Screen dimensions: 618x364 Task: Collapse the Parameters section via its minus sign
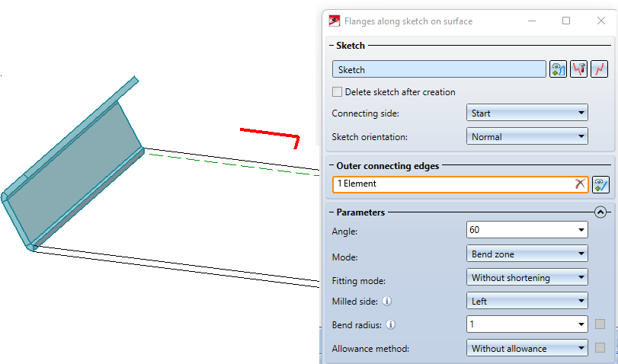coord(331,212)
